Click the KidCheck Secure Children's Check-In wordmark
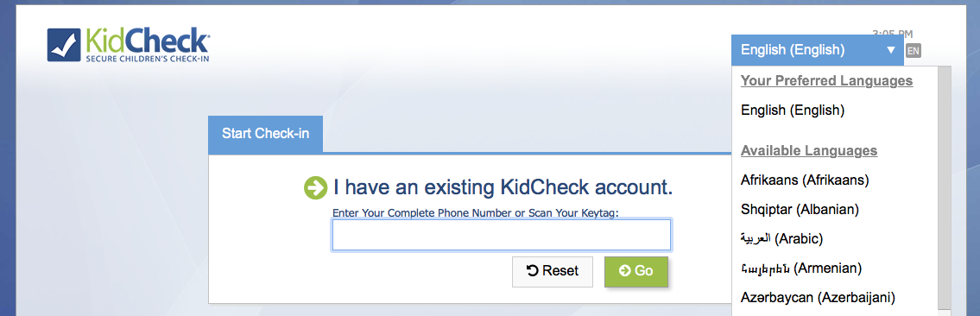The image size is (980, 316). (x=147, y=45)
